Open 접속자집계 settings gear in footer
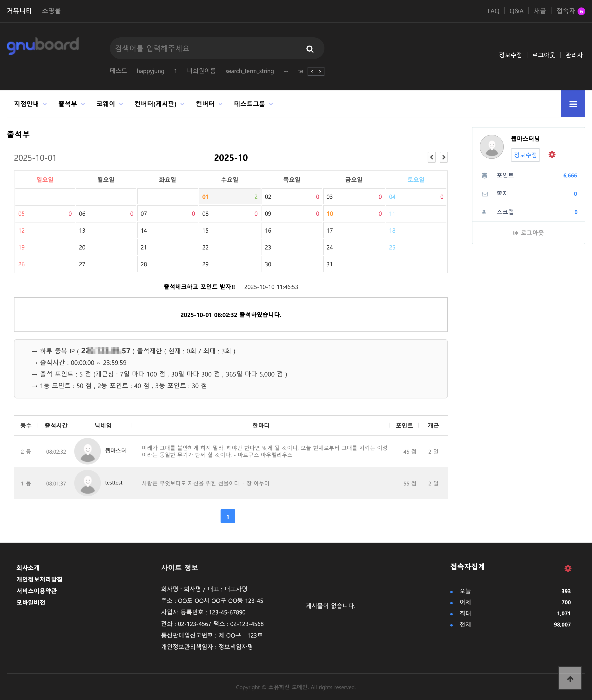 point(568,568)
